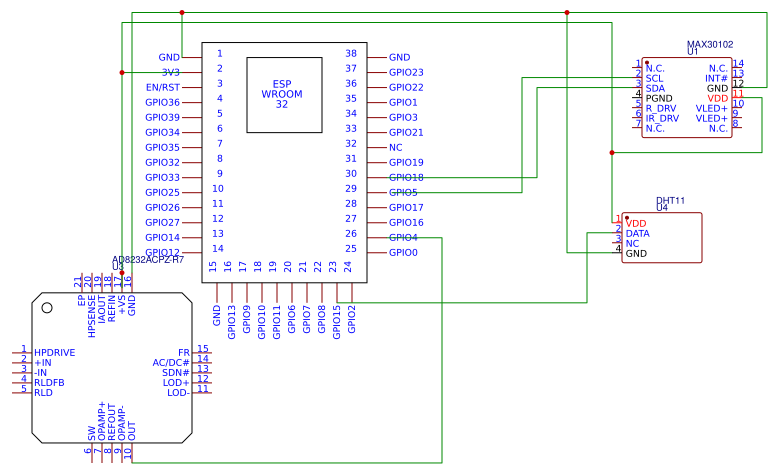The height and width of the screenshot is (475, 777).
Task: Select the EN/RST pin label
Action: point(162,87)
